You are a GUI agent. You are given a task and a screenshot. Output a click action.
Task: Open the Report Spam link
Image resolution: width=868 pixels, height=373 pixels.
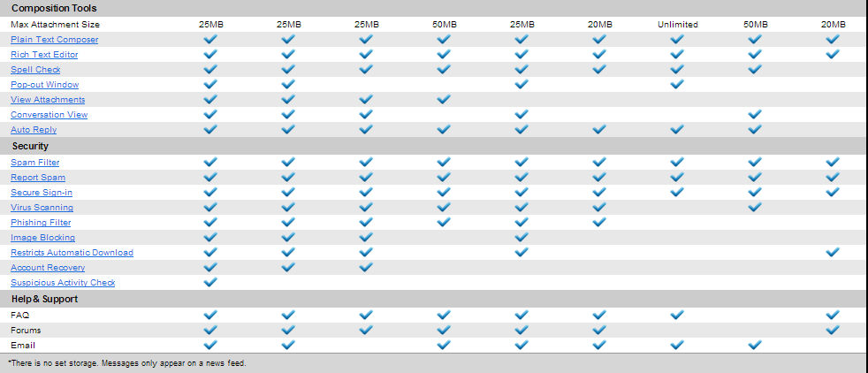[x=38, y=178]
